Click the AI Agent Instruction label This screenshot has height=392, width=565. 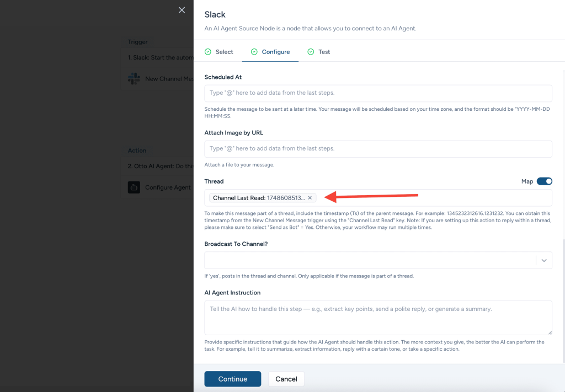[232, 293]
